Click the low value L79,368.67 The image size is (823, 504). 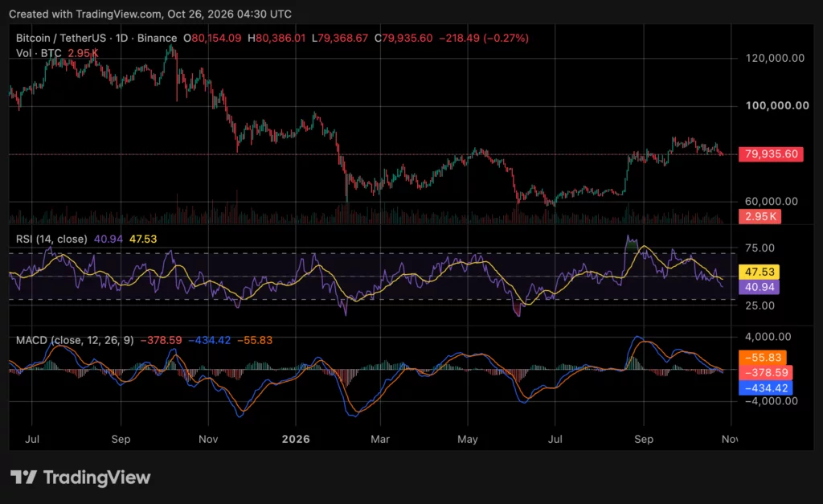click(340, 38)
